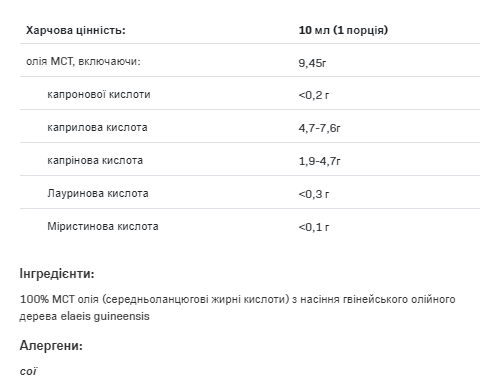The image size is (480, 390).
Task: Click the '100% МСТ олія' ingredients text
Action: tap(59, 299)
